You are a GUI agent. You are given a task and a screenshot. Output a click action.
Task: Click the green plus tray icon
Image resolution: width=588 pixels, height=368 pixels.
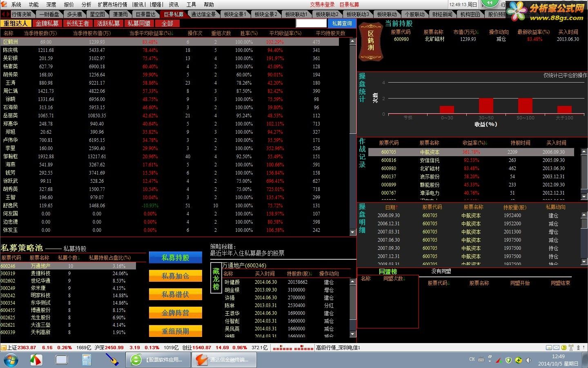[519, 360]
